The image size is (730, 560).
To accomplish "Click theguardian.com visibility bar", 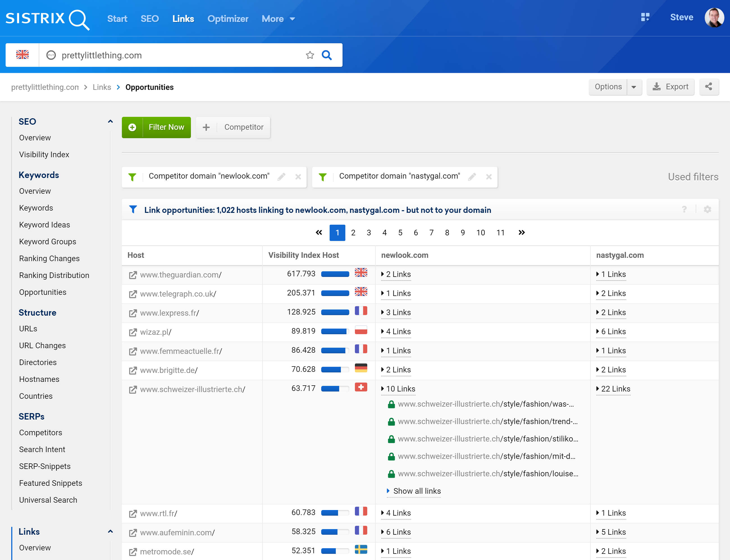I will 335,274.
